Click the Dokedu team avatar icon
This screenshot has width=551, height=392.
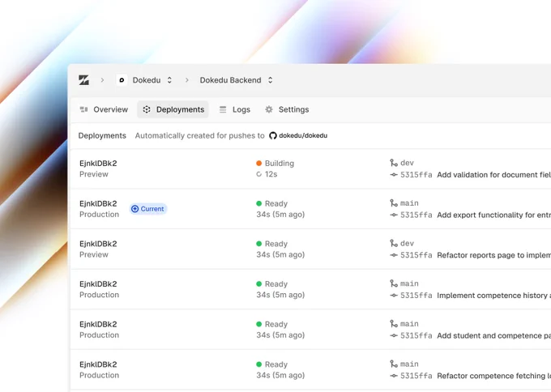point(122,80)
